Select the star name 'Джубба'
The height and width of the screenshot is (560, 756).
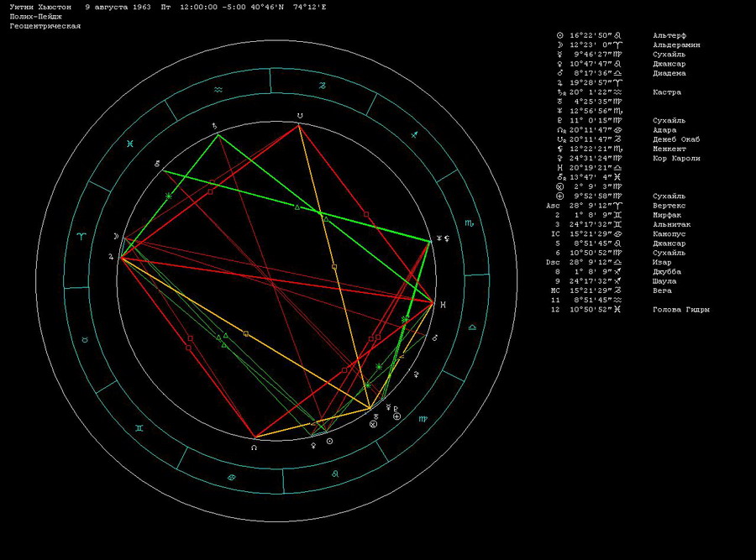(x=667, y=272)
